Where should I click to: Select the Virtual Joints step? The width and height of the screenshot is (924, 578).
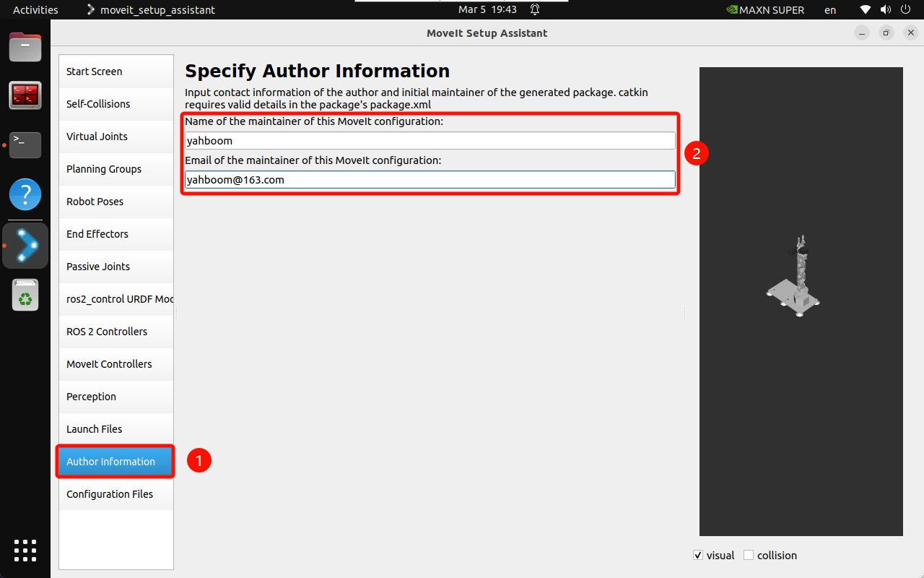[x=116, y=137]
